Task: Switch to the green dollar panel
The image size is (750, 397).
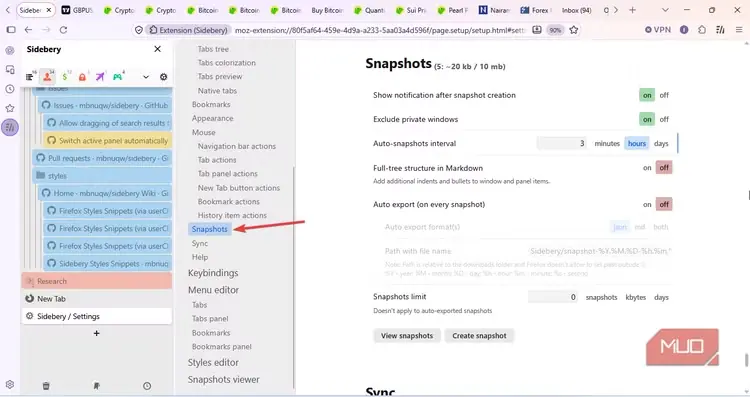Action: coord(65,77)
